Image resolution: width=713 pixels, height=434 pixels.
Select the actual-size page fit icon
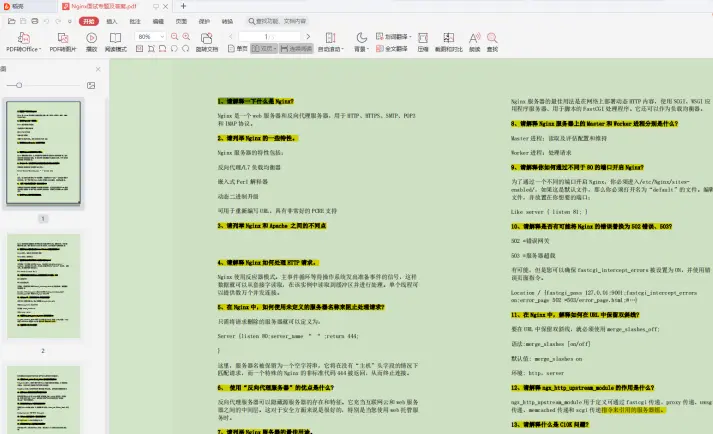140,49
